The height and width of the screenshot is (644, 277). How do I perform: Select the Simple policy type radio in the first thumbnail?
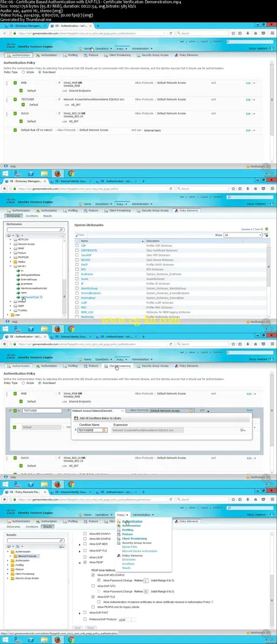coord(24,72)
